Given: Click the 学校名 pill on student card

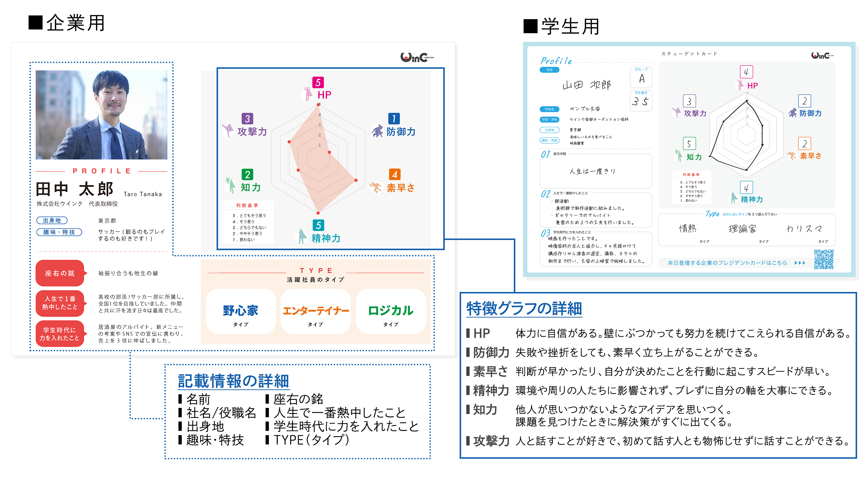Looking at the screenshot, I should click(x=549, y=109).
